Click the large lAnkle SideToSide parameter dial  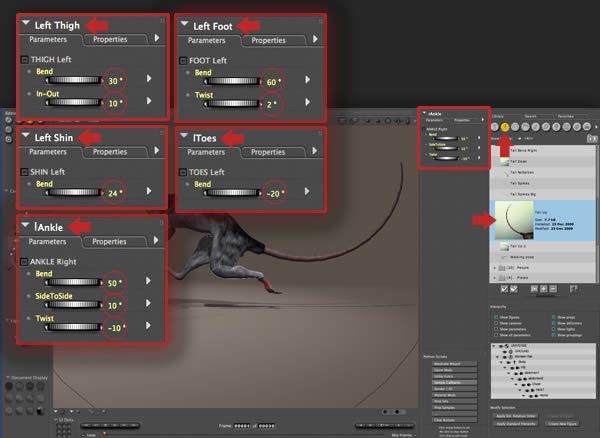tap(74, 305)
